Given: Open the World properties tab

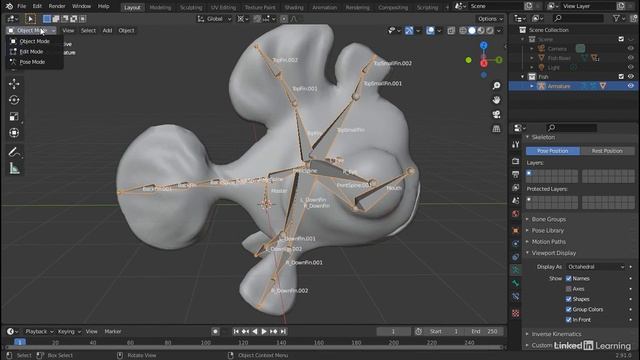Looking at the screenshot, I should (516, 214).
